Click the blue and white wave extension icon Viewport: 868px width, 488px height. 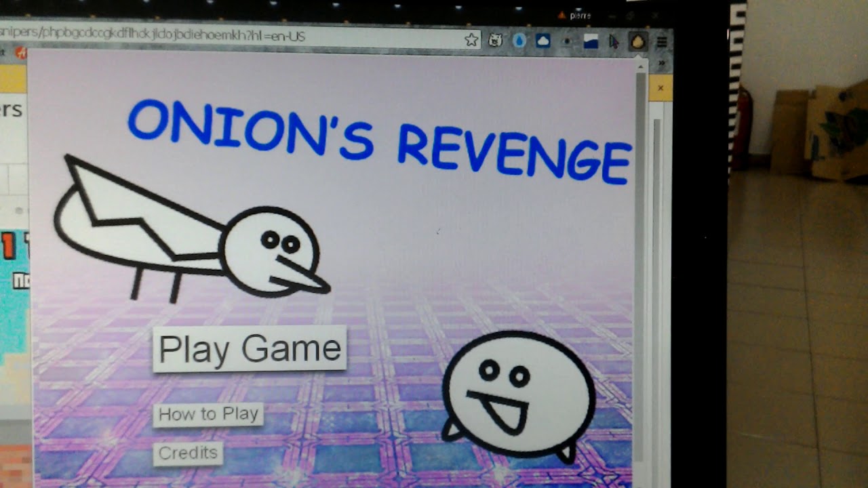[x=591, y=42]
